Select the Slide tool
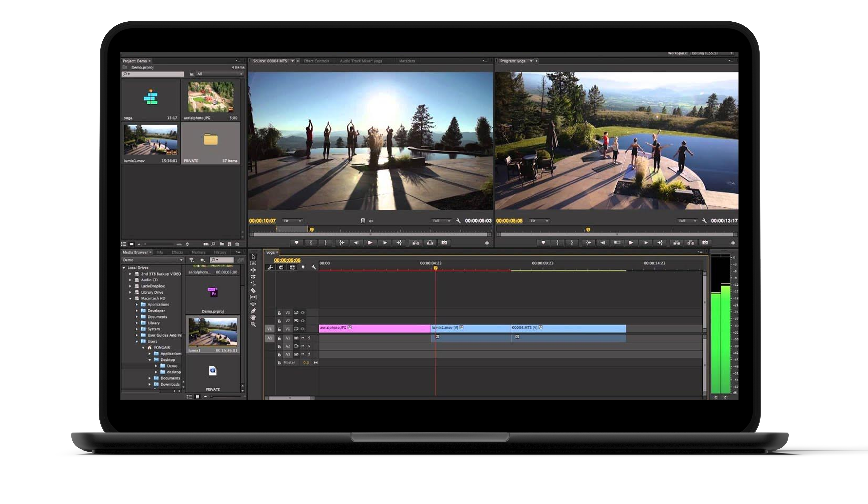868x504 pixels. pos(253,304)
